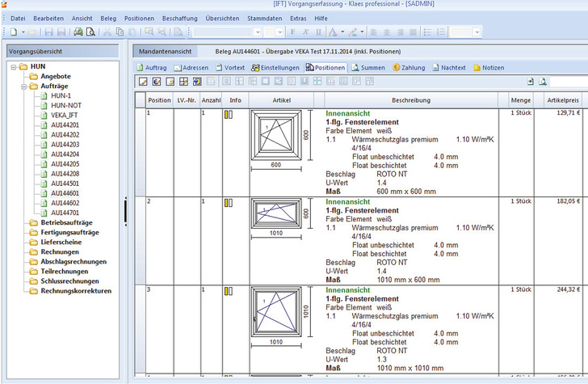This screenshot has width=588, height=384.
Task: Click info indicator icon of position 1
Action: coord(228,115)
